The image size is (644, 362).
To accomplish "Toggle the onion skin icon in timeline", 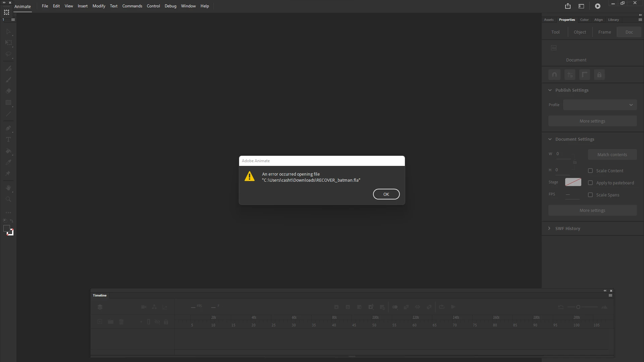I will click(395, 307).
